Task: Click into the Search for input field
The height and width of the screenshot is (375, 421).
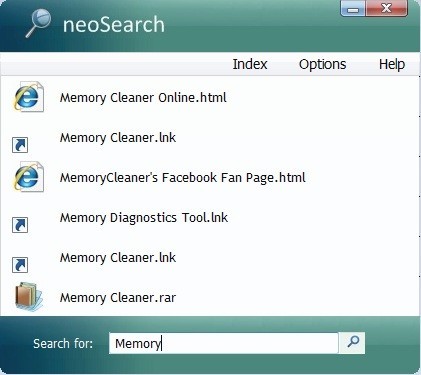Action: 223,343
